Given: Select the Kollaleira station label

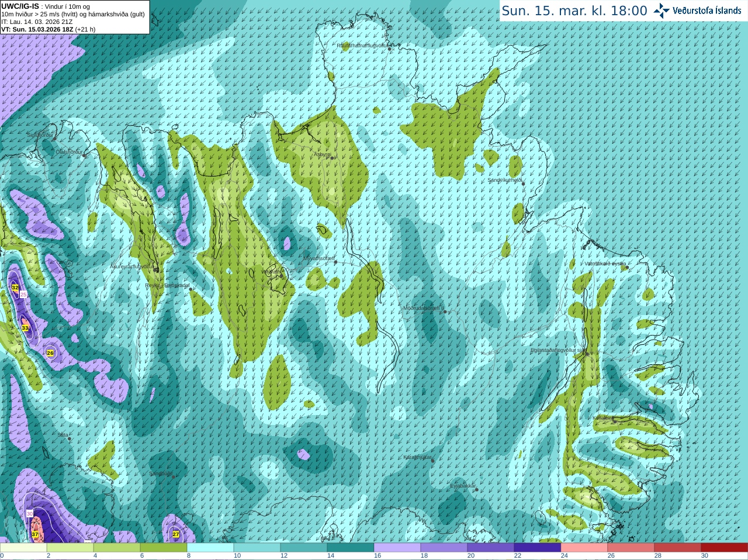Looking at the screenshot, I should (602, 418).
